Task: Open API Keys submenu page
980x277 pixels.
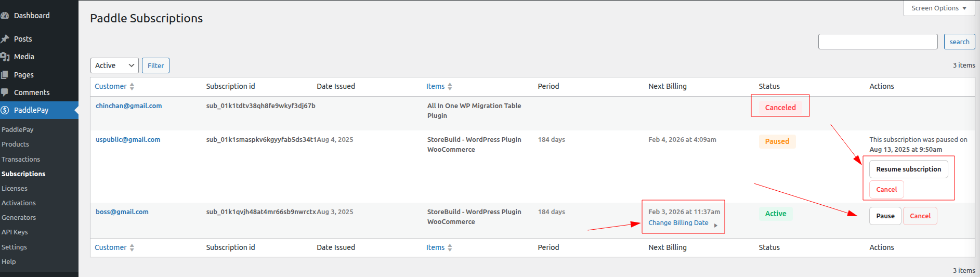Action: 15,232
